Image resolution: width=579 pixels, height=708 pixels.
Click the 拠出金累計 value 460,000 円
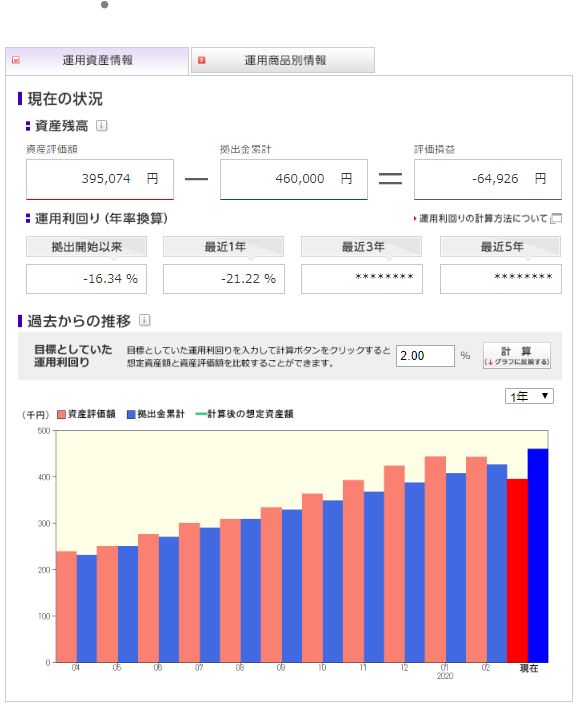click(294, 179)
